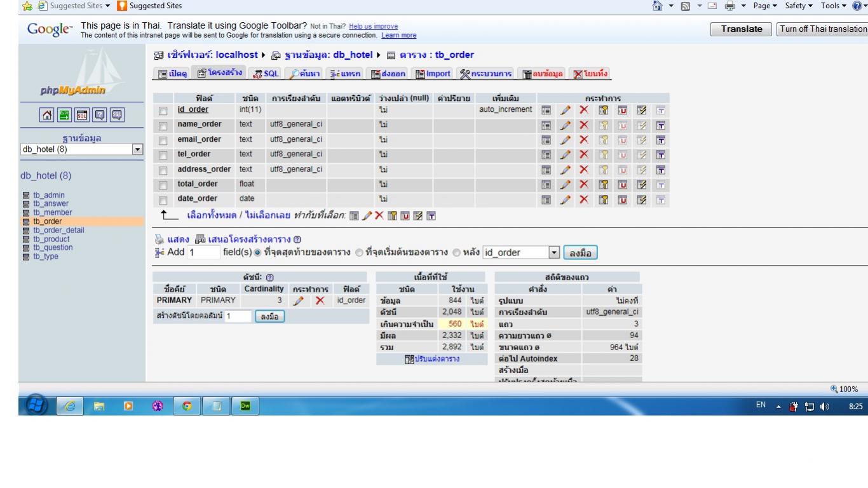Check the id_order row checkbox
868x488 pixels.
tap(163, 111)
